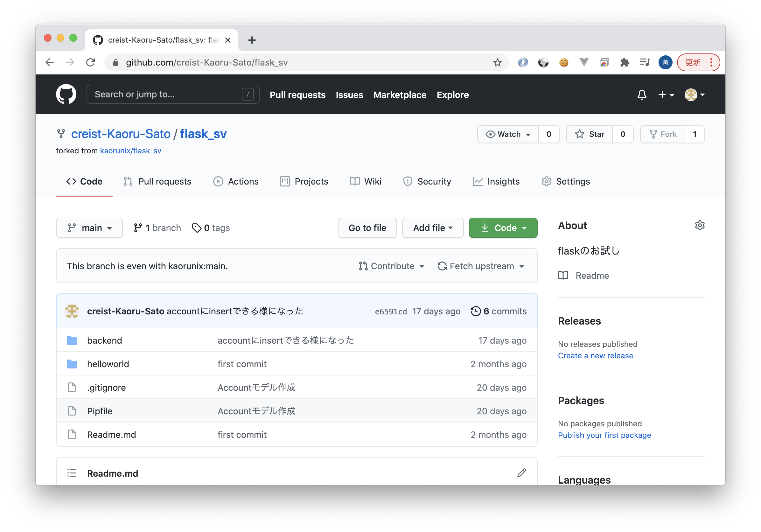Click the GitHub Octocat logo
Screen dimensions: 761x532
[x=66, y=94]
